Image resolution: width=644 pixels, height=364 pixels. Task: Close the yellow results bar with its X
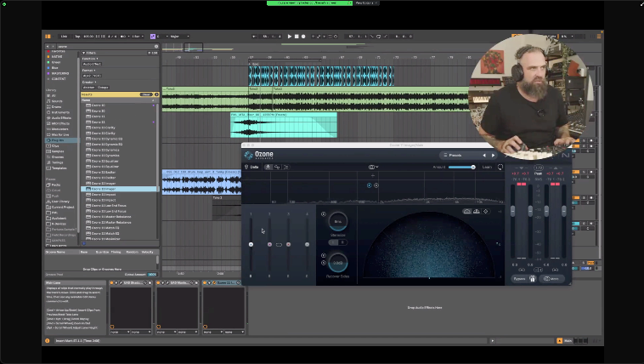click(156, 94)
